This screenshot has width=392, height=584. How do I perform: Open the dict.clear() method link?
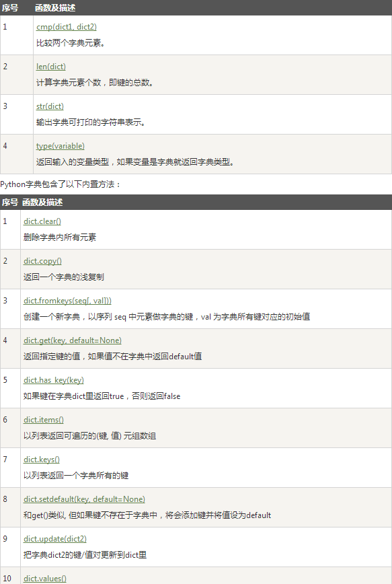click(42, 221)
